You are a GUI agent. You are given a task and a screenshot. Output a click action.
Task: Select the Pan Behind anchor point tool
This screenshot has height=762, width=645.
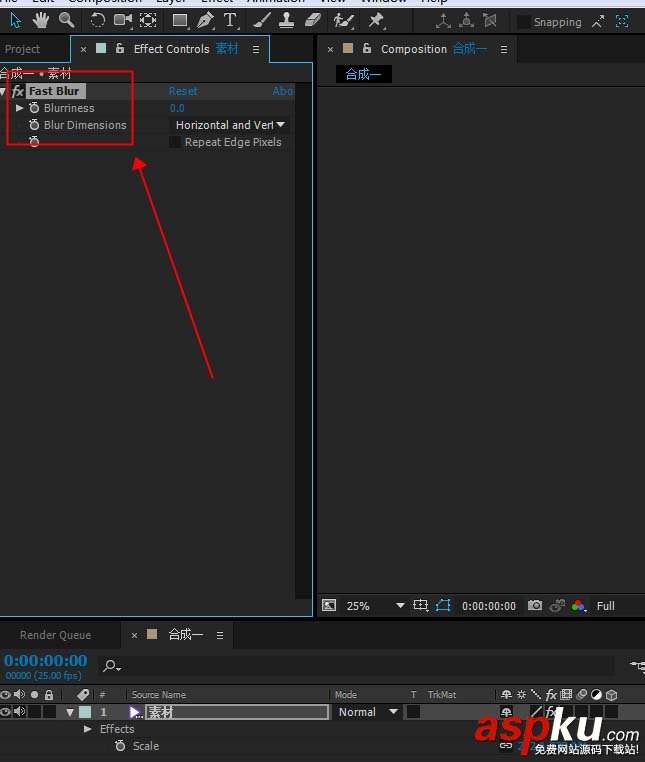(148, 20)
